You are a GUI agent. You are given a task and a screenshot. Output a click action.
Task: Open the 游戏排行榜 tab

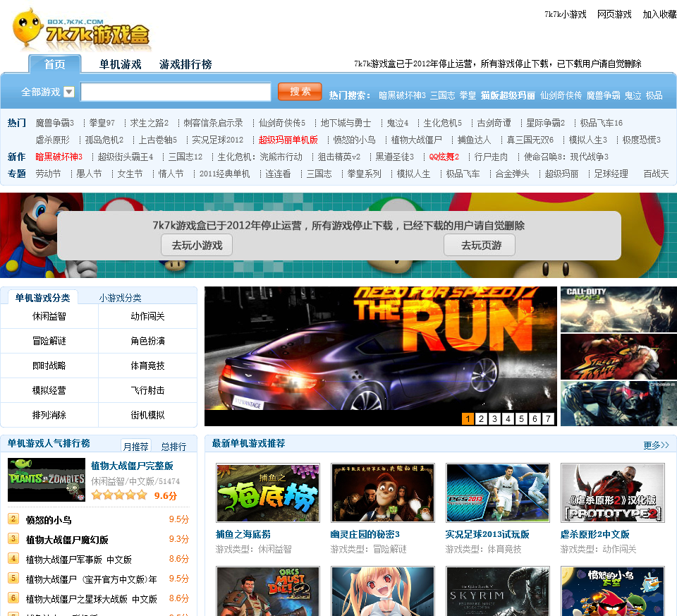point(185,64)
